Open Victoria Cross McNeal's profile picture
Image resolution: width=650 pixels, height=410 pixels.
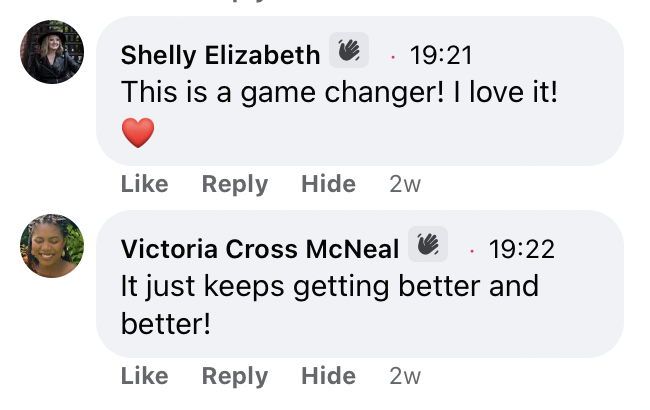pyautogui.click(x=52, y=246)
